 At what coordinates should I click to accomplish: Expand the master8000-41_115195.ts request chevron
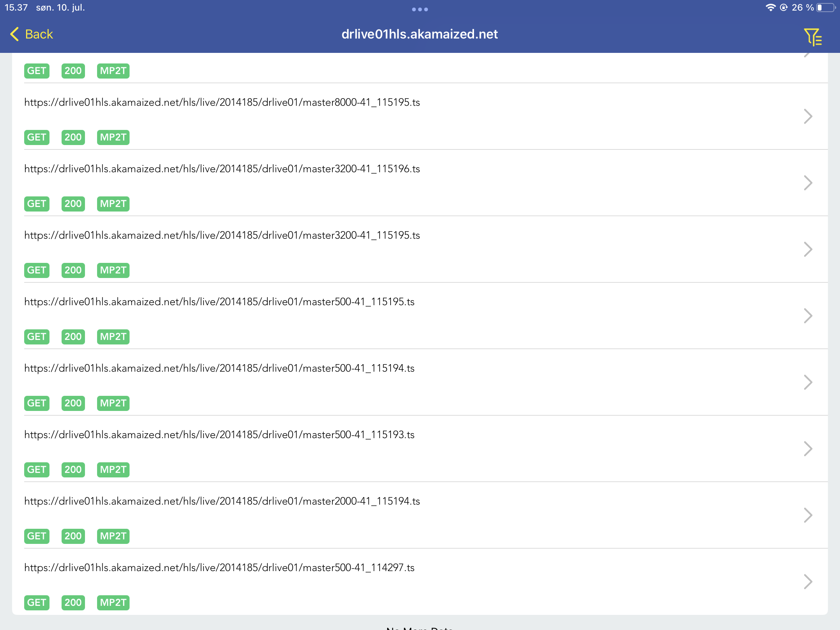coord(808,116)
